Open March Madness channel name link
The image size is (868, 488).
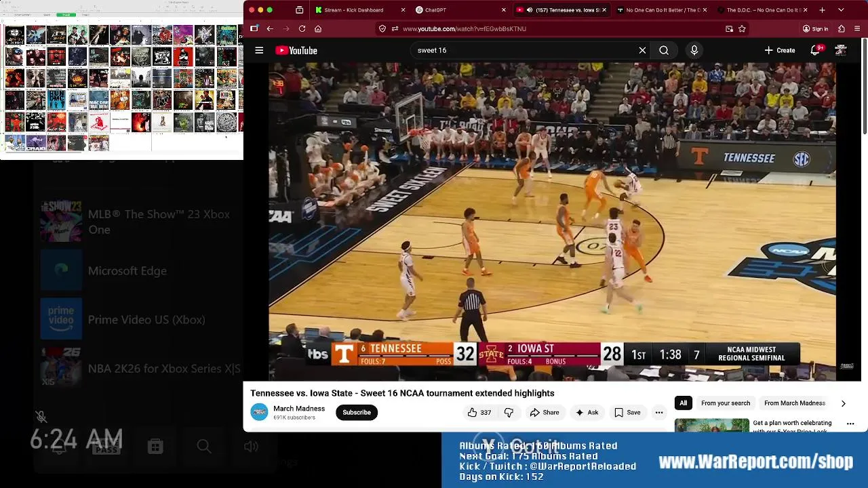[299, 409]
